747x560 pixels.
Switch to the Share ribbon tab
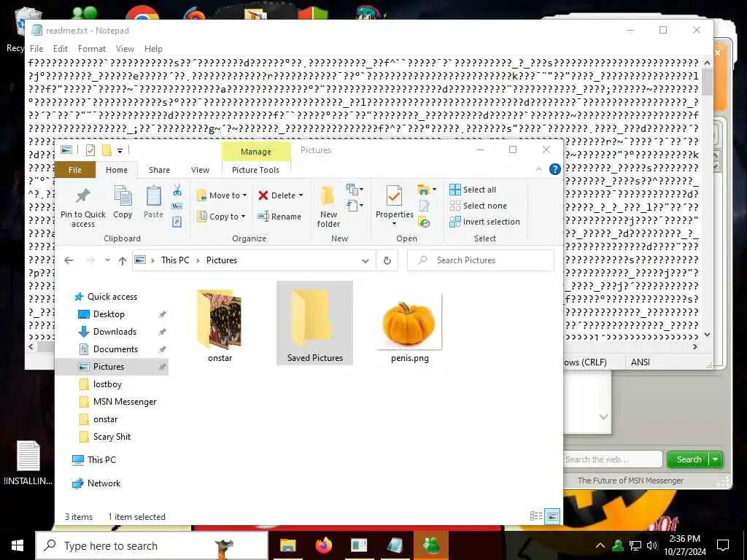click(x=159, y=170)
